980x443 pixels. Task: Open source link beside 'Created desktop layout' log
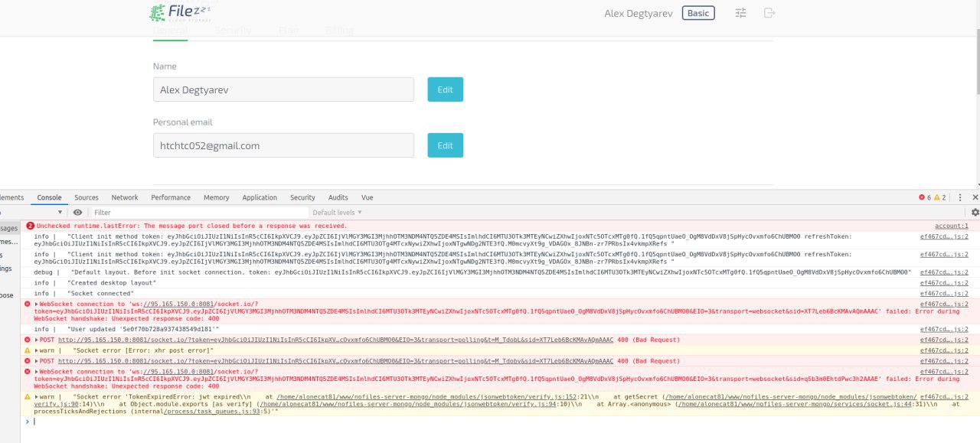[944, 282]
